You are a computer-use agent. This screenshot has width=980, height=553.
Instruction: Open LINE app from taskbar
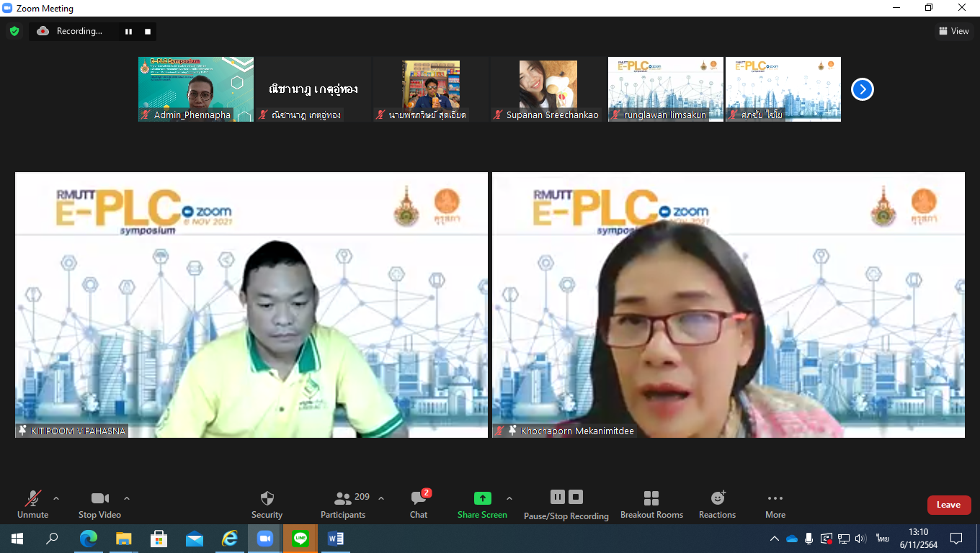tap(300, 539)
